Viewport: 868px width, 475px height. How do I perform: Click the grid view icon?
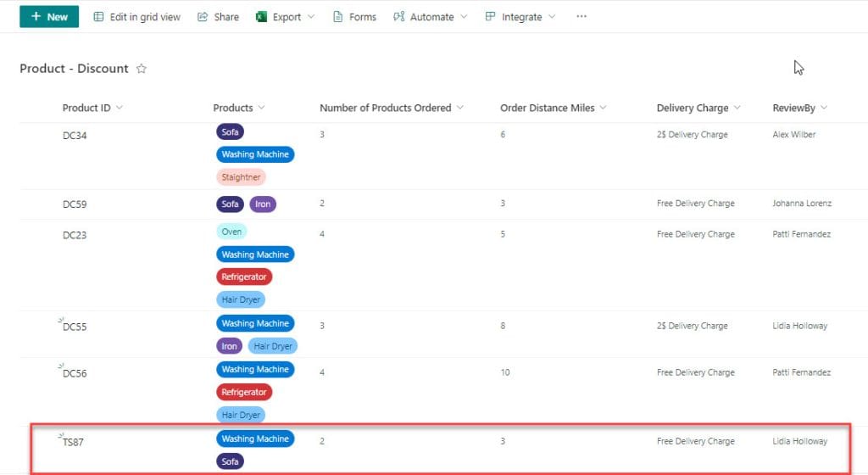pyautogui.click(x=98, y=17)
